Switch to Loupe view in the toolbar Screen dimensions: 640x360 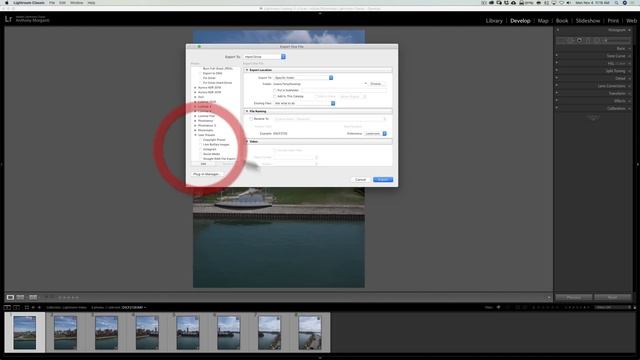(x=10, y=297)
